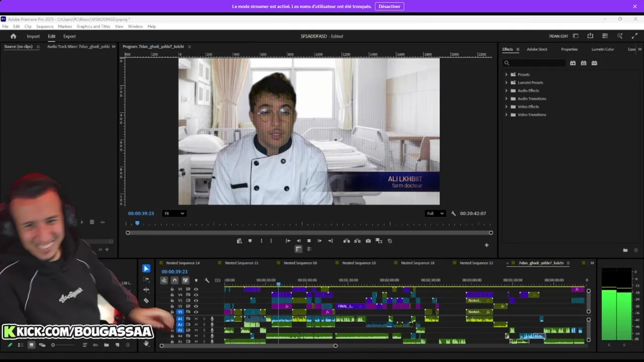Viewport: 644px width, 362px height.
Task: Expand the Presets folder
Action: coord(506,74)
